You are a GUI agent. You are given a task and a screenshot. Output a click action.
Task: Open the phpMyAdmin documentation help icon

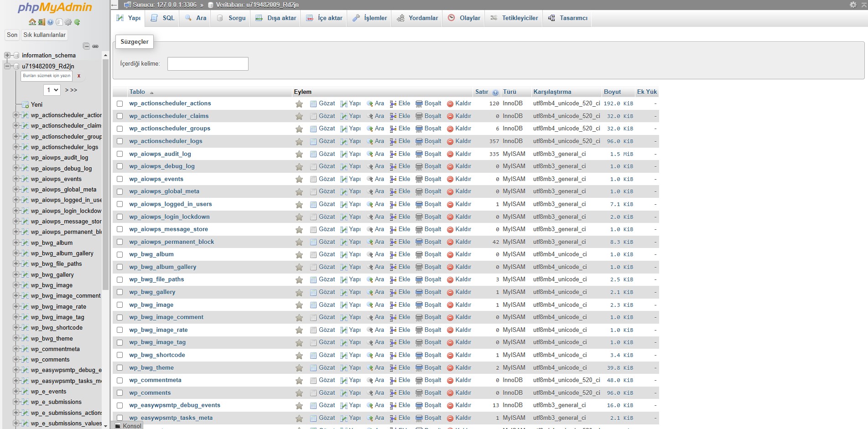click(50, 22)
